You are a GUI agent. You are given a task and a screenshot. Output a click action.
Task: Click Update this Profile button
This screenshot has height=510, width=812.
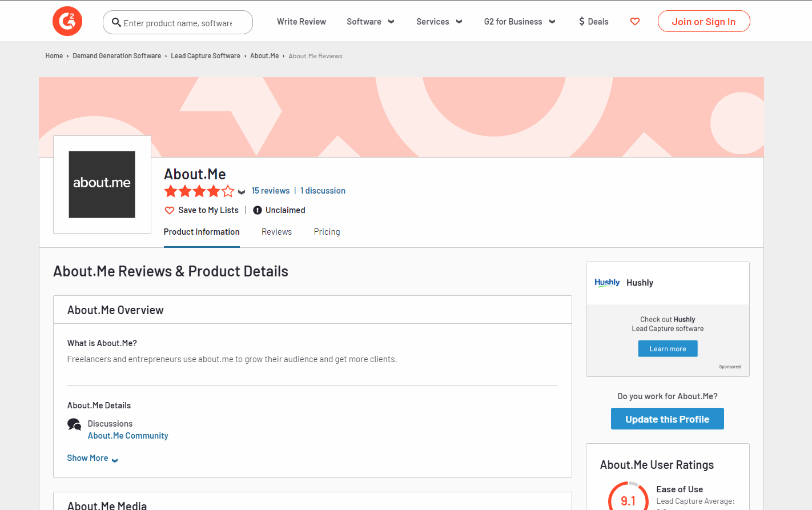[x=668, y=419]
